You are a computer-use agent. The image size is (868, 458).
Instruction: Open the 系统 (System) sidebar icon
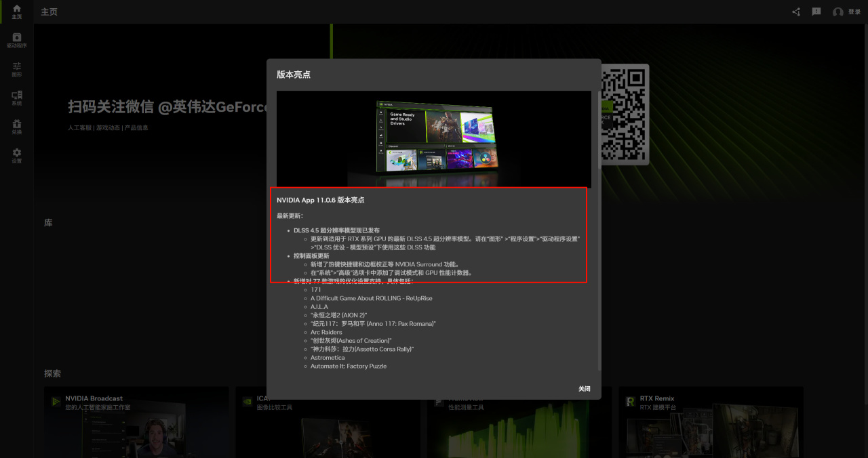[x=17, y=98]
